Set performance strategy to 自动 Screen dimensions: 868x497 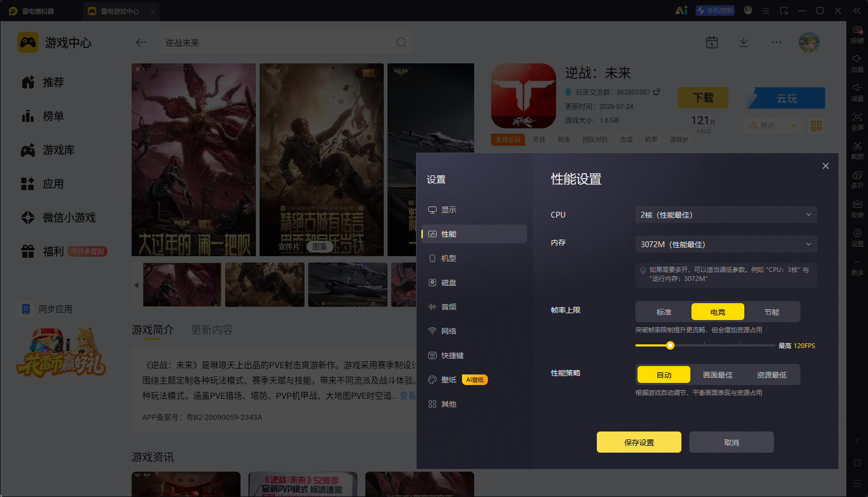tap(664, 375)
